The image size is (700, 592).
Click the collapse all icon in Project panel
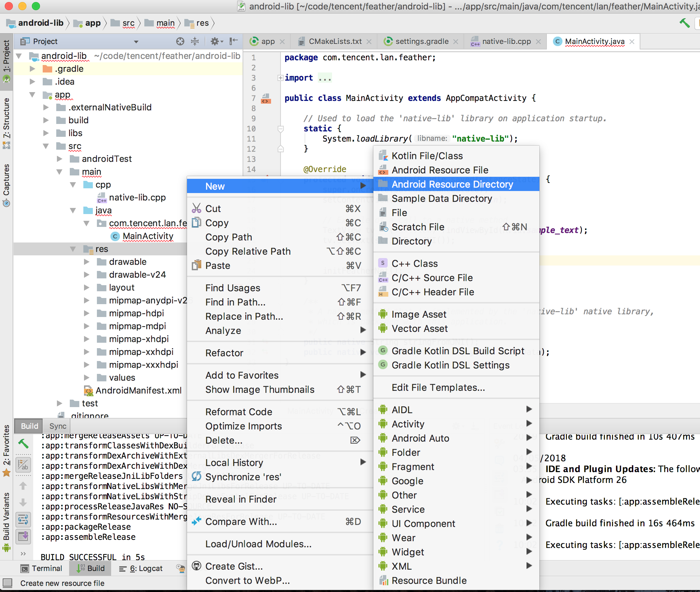195,41
